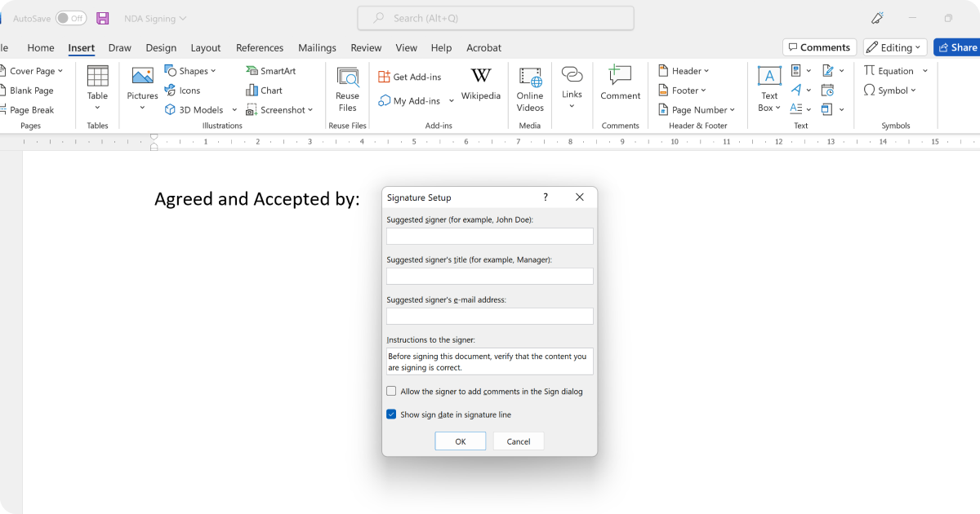The image size is (980, 514).
Task: Click Get Add-ins
Action: click(x=409, y=77)
